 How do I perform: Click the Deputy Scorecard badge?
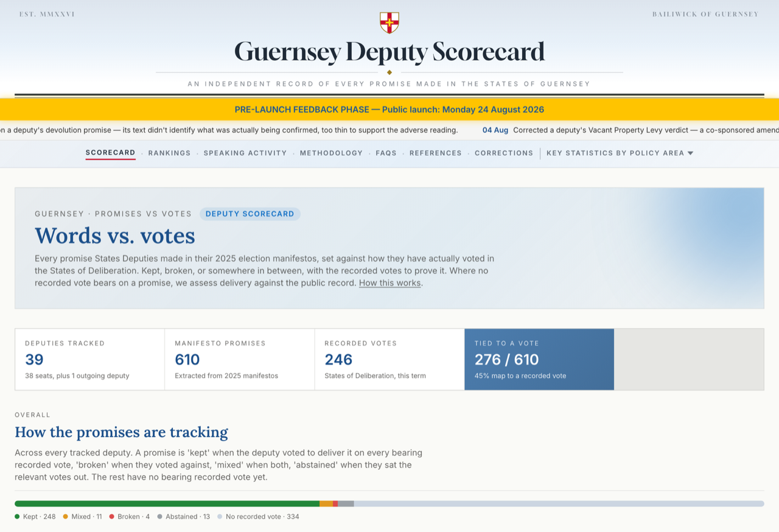click(x=250, y=214)
